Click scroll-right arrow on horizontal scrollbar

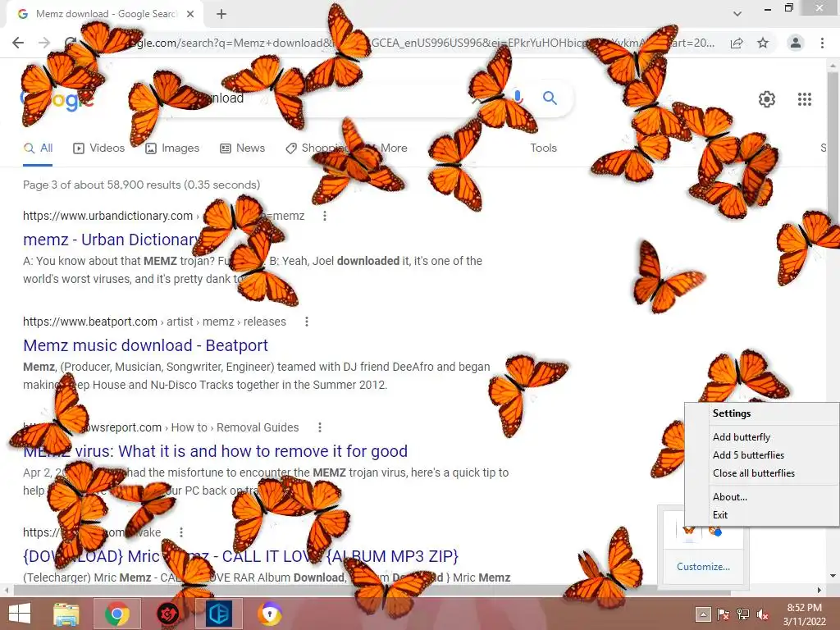[x=819, y=591]
